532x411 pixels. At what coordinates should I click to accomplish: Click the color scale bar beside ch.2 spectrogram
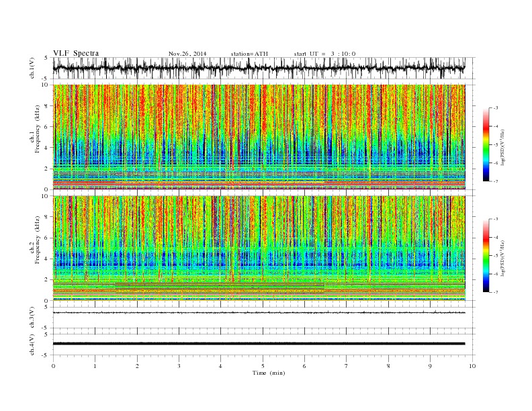(x=486, y=256)
